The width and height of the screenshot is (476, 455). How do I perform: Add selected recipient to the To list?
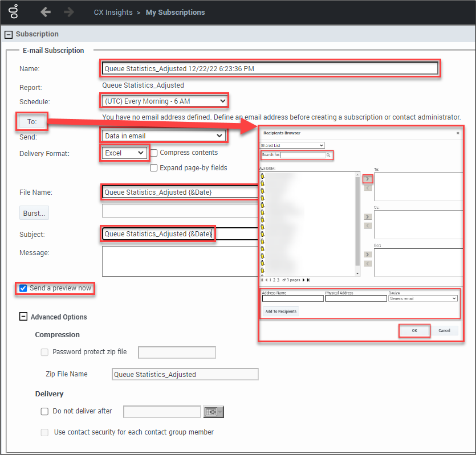pyautogui.click(x=368, y=179)
